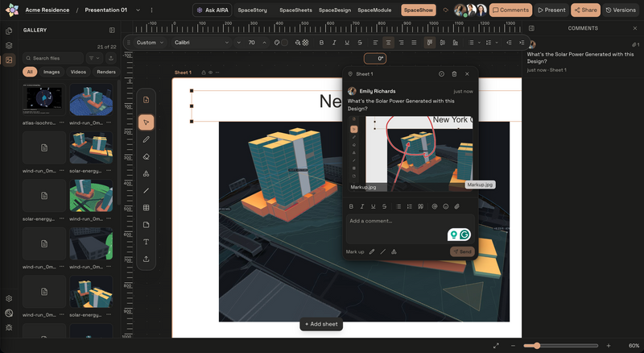This screenshot has height=353, width=644.
Task: Click the increase indent icon
Action: coord(522,43)
